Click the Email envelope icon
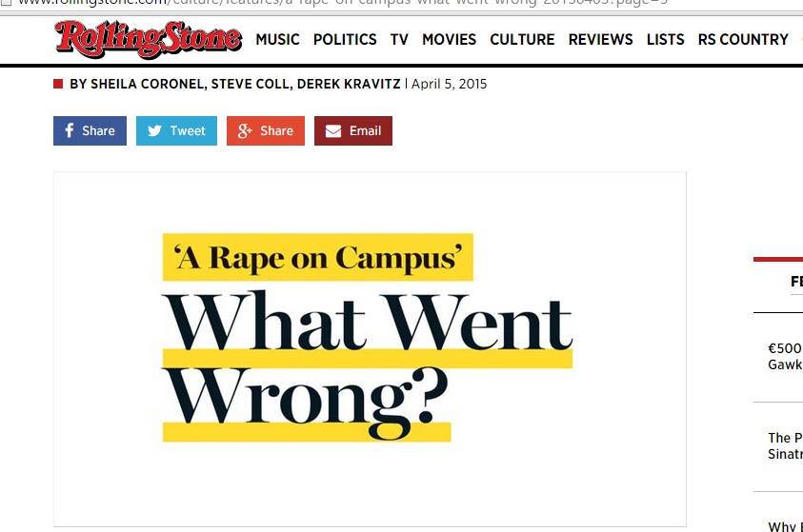This screenshot has width=803, height=532. pos(332,131)
